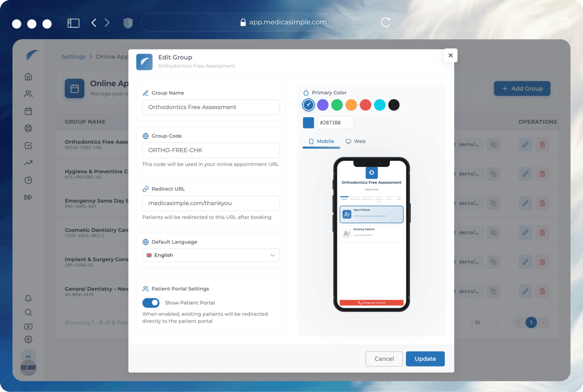
Task: Click the Cancel button
Action: point(384,359)
